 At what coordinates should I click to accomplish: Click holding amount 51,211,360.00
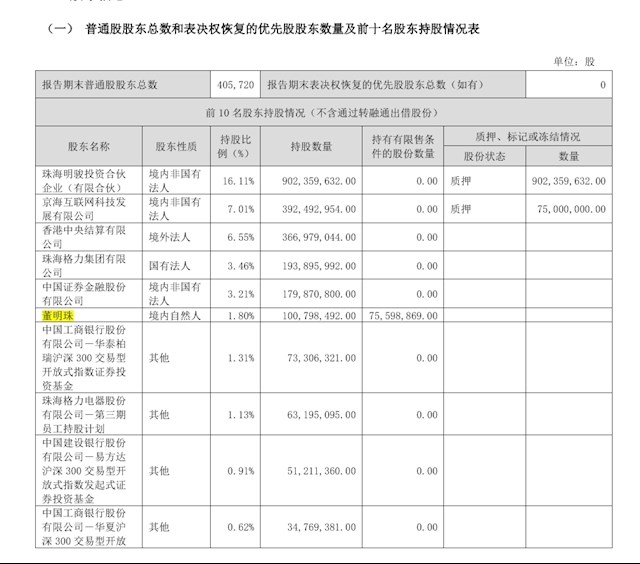[312, 470]
